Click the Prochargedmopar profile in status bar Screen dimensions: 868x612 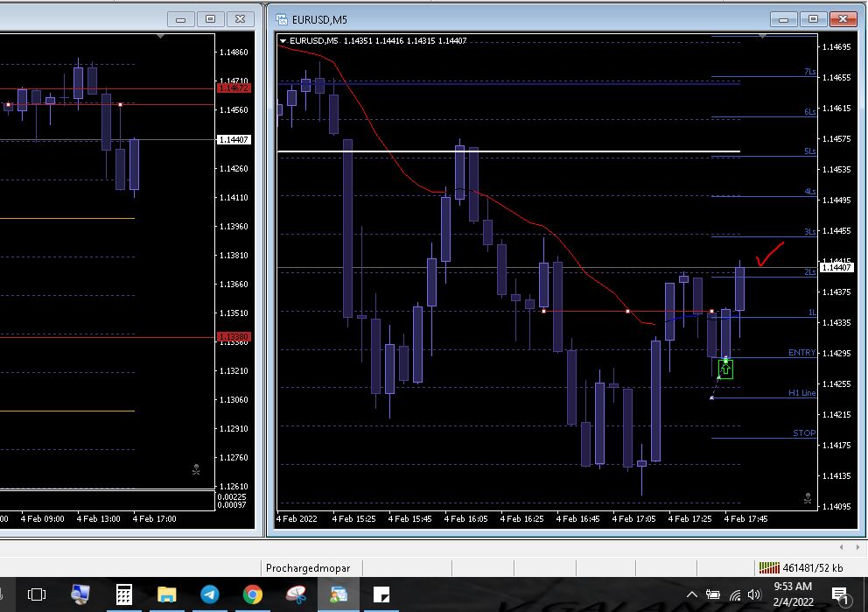tap(308, 567)
